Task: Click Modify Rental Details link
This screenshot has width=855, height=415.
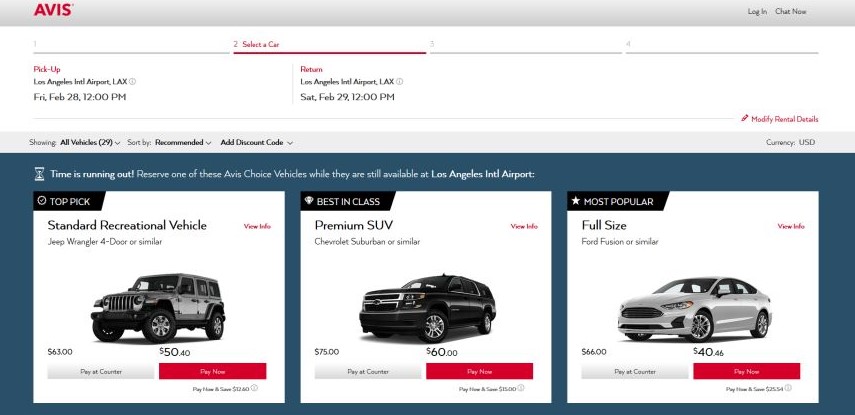Action: (784, 119)
